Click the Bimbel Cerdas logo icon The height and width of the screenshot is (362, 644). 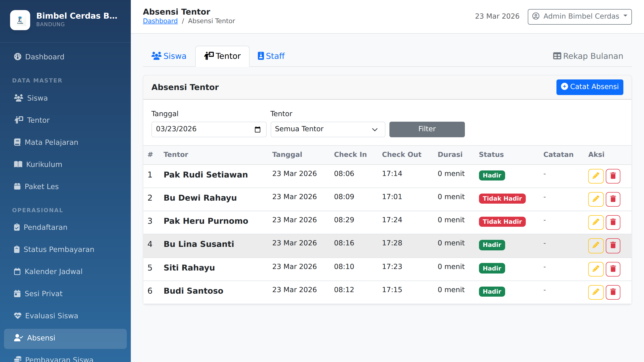(x=20, y=20)
